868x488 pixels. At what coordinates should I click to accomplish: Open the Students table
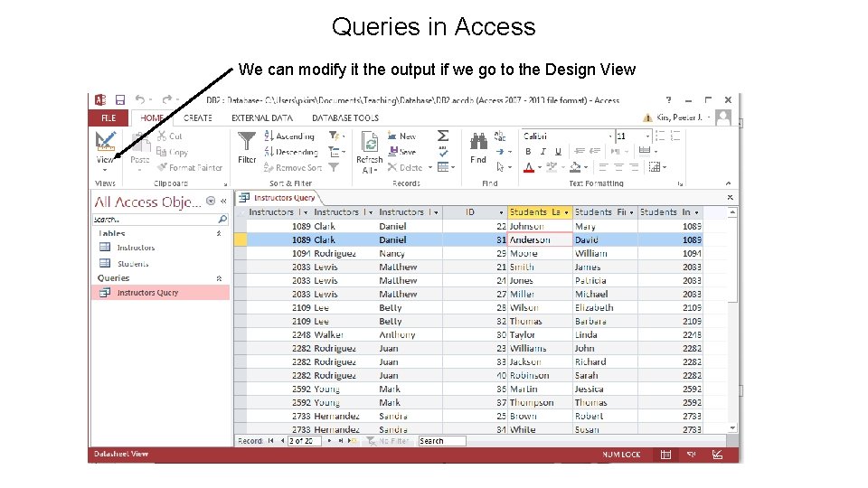132,263
